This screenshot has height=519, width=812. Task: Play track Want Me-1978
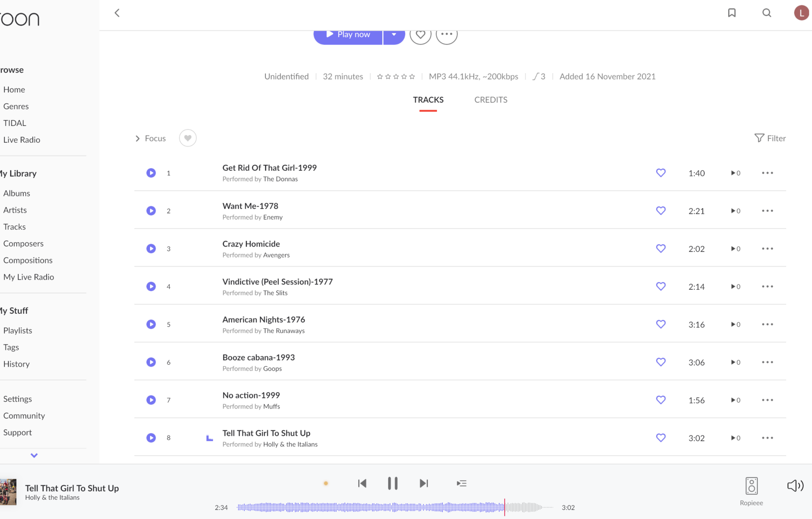pos(151,211)
